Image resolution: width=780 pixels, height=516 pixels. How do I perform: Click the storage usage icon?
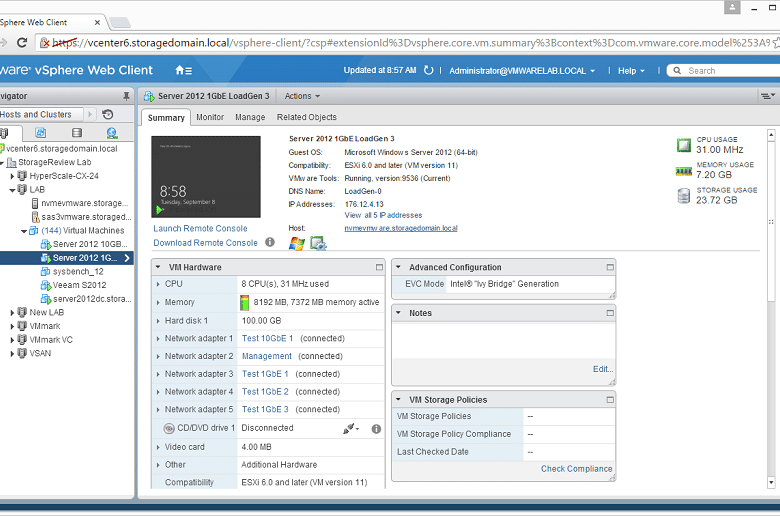(x=684, y=196)
